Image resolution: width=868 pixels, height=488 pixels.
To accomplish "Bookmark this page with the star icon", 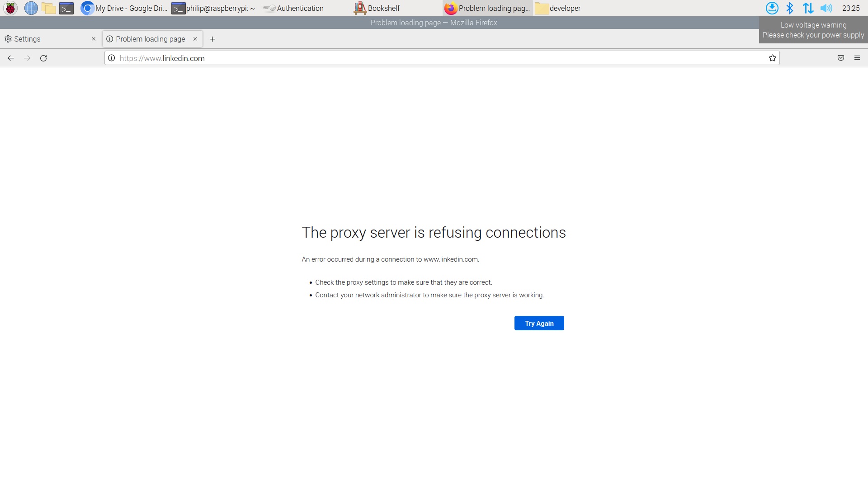I will tap(773, 58).
